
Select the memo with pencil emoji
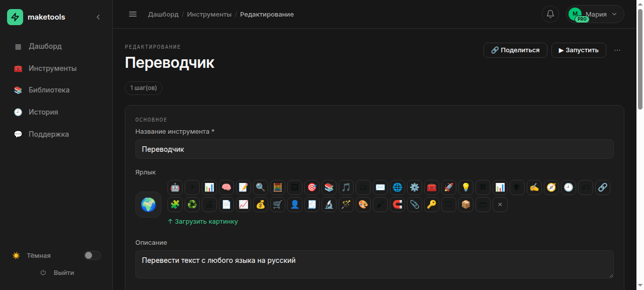[x=244, y=187]
